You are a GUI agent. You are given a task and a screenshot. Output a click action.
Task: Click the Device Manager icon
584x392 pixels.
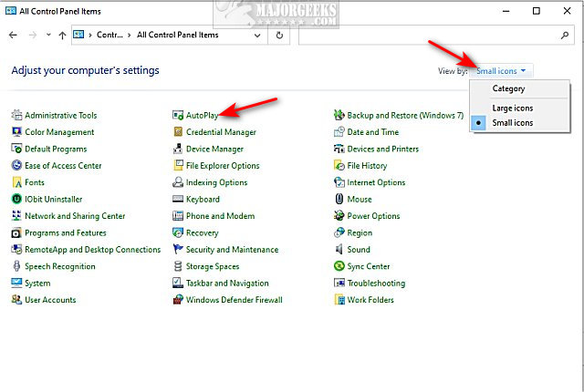pos(178,149)
